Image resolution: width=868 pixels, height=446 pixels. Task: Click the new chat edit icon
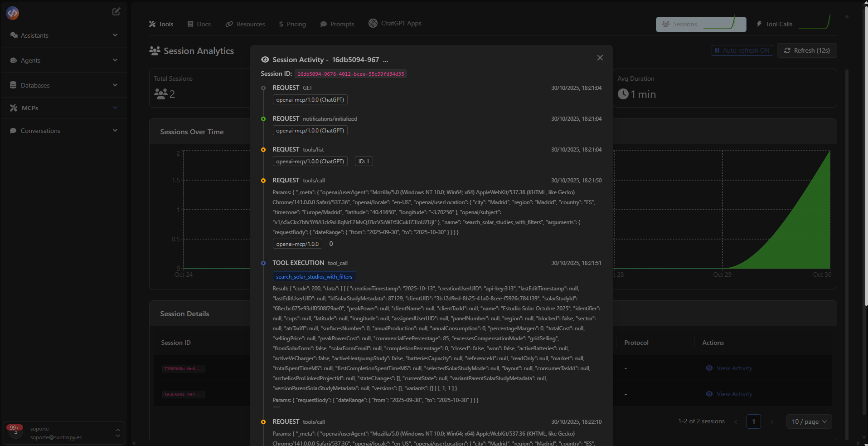(116, 12)
